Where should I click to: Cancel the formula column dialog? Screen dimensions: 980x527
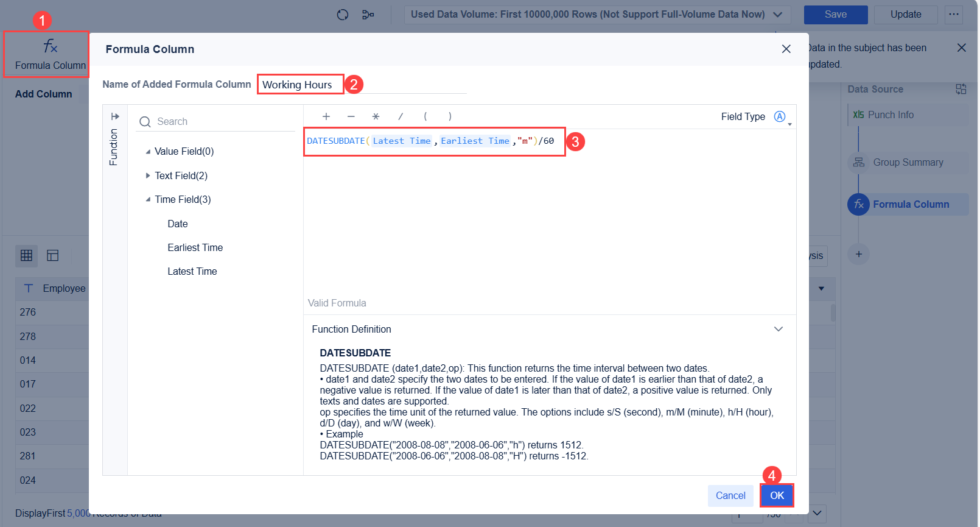730,495
